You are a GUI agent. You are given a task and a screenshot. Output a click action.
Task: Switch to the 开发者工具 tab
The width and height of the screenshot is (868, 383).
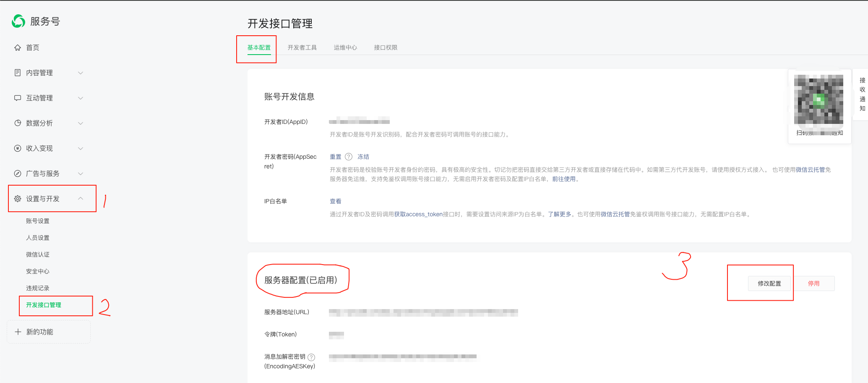(x=302, y=47)
